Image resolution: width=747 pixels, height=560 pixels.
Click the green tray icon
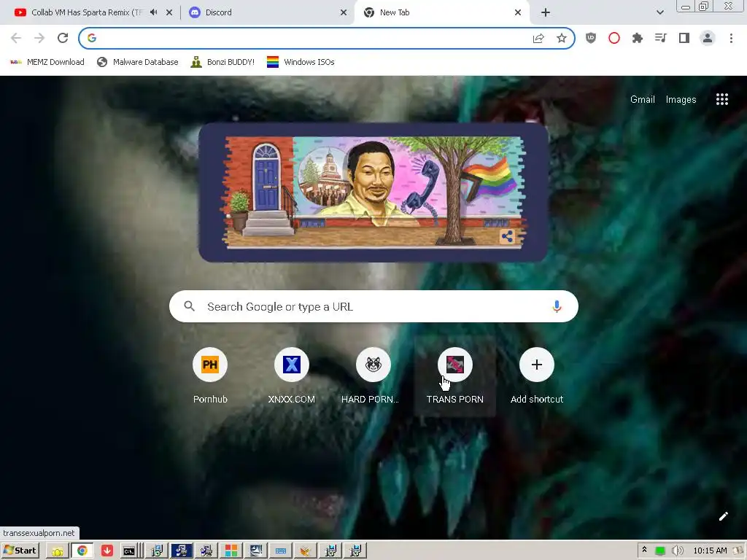point(659,551)
